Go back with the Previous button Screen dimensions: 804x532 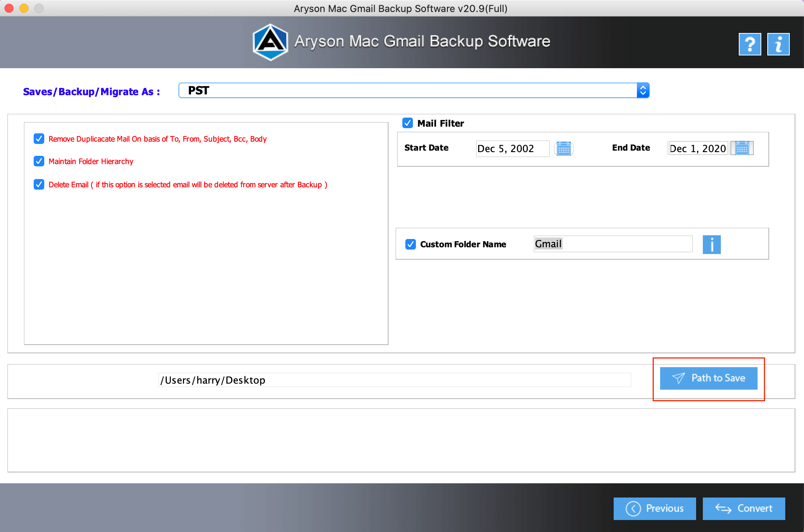coord(655,508)
